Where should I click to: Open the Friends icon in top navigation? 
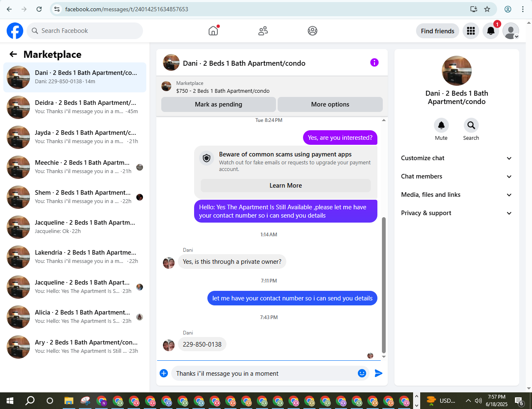tap(263, 31)
